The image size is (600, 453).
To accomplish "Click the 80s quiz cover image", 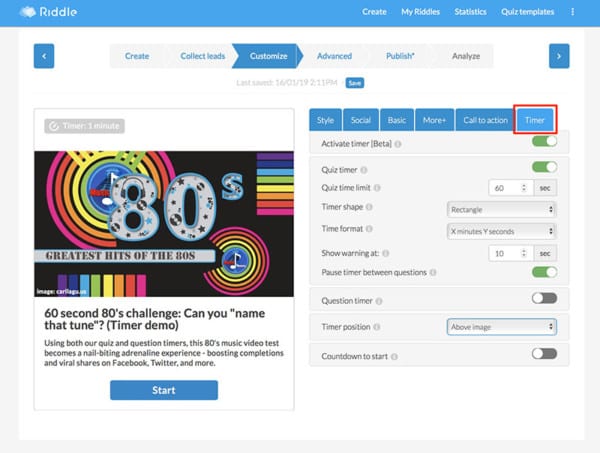I will click(x=164, y=224).
